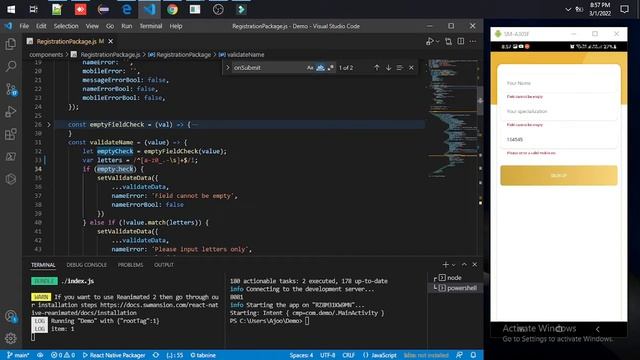Close the find widget
The width and height of the screenshot is (640, 360).
[x=411, y=68]
